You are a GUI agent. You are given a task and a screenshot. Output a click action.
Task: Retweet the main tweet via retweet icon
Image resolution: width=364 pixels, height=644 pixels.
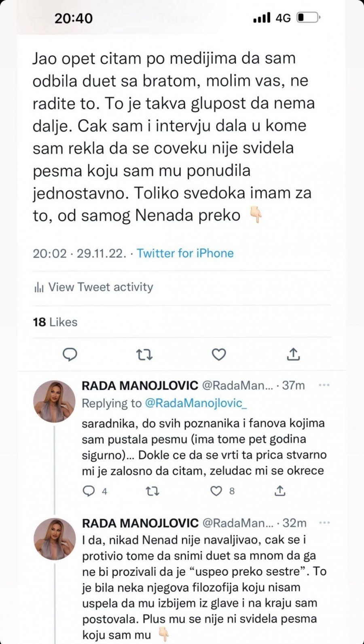point(144,354)
